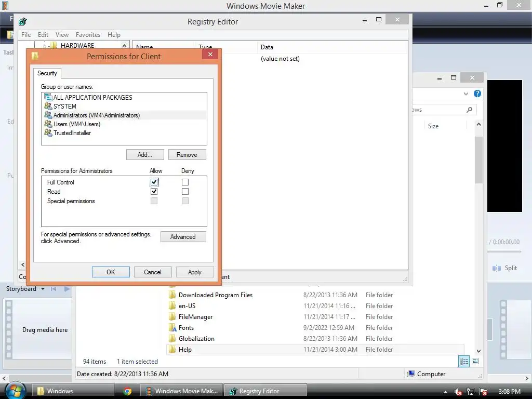Click the Remove button
532x399 pixels.
[x=187, y=155]
